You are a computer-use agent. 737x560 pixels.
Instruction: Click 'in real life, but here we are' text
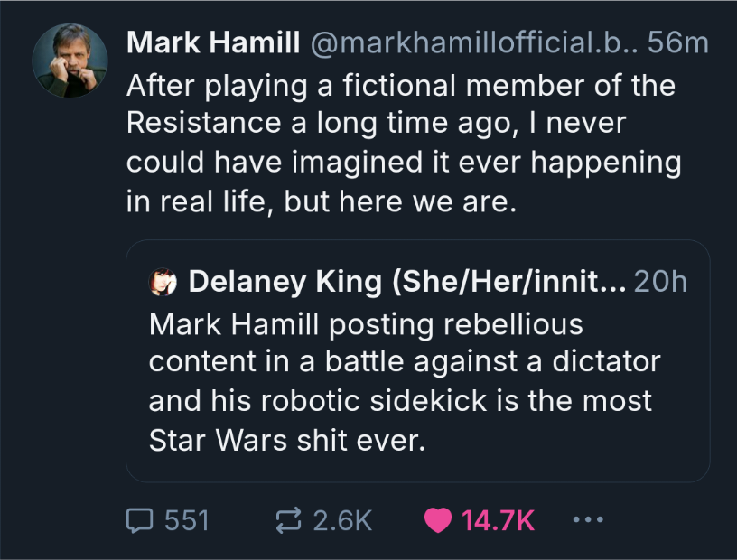pyautogui.click(x=321, y=201)
